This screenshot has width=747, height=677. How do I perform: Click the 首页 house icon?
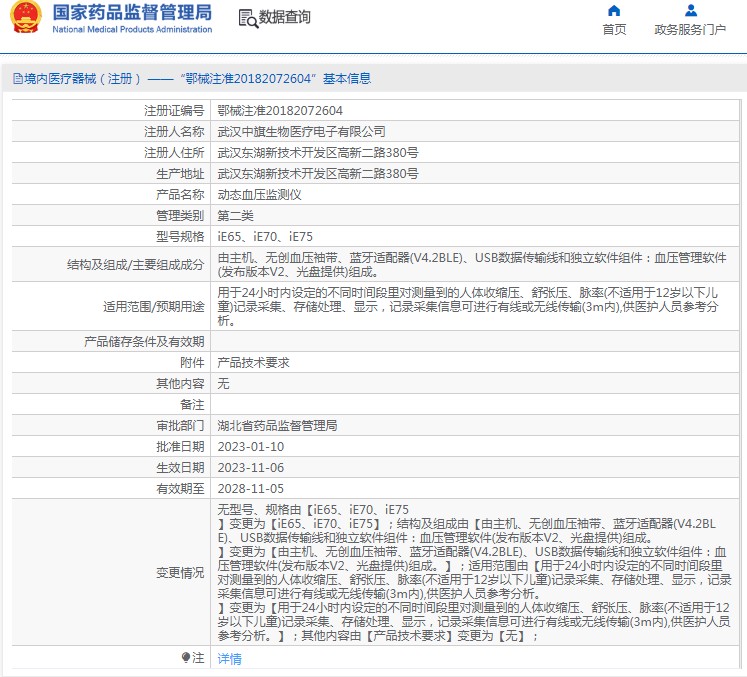click(614, 11)
